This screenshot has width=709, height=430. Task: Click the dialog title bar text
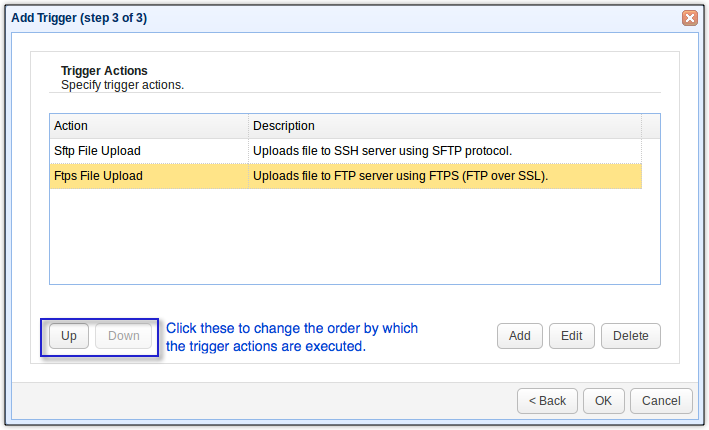[x=79, y=18]
